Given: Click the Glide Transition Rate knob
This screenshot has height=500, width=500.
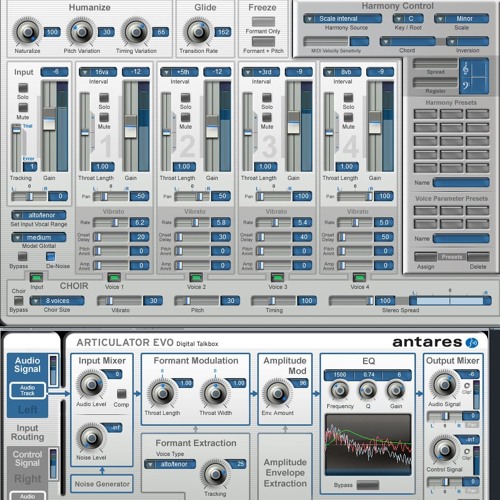Looking at the screenshot, I should click(x=198, y=32).
